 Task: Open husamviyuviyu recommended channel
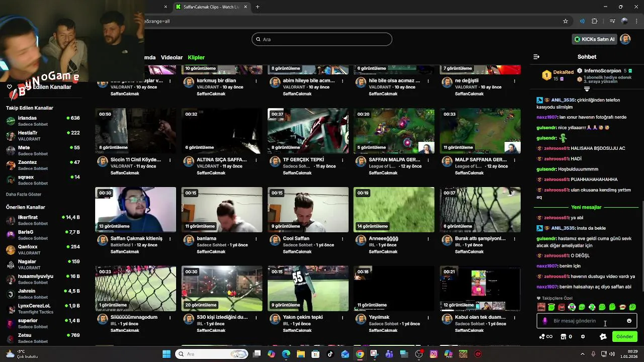point(43,279)
